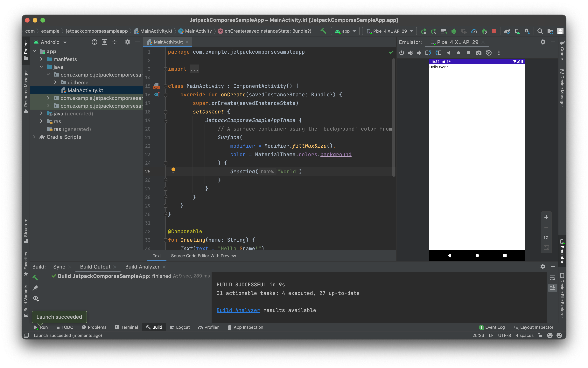This screenshot has width=588, height=368.
Task: Open the Profile app icon
Action: click(474, 31)
